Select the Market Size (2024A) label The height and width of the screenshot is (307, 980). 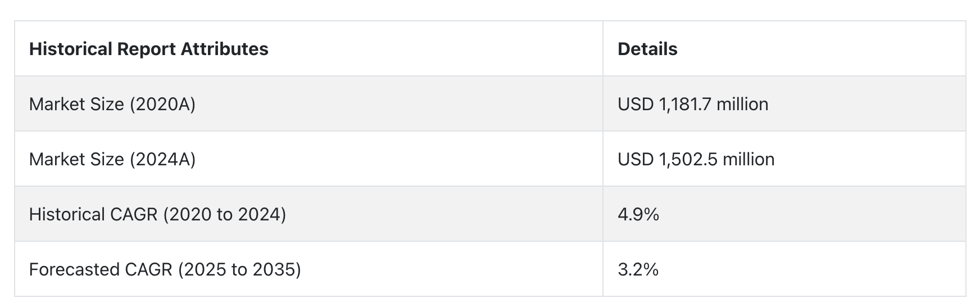coord(112,159)
